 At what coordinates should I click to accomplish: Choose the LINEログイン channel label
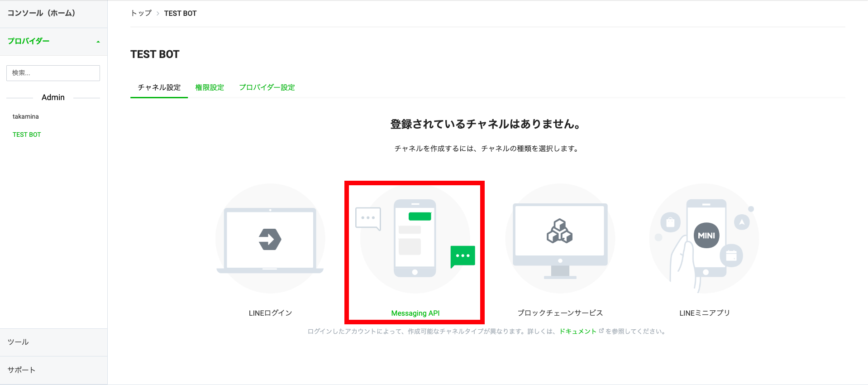[x=270, y=313]
